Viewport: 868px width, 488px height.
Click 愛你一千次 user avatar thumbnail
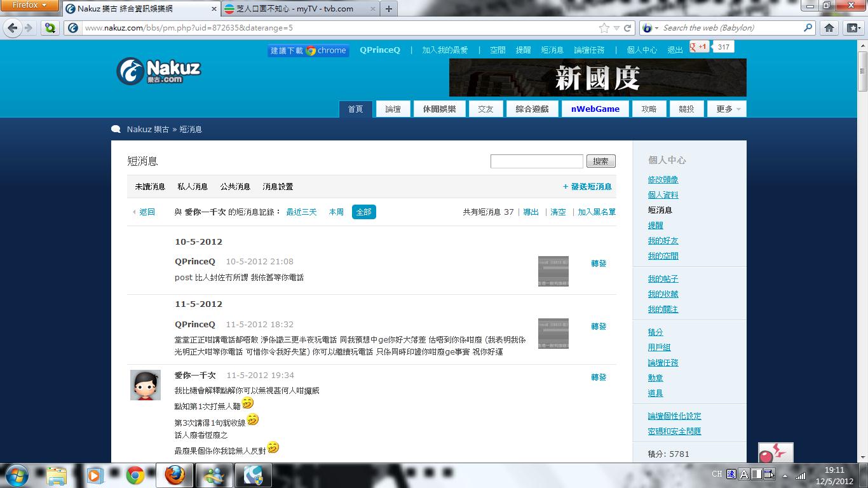click(x=146, y=385)
